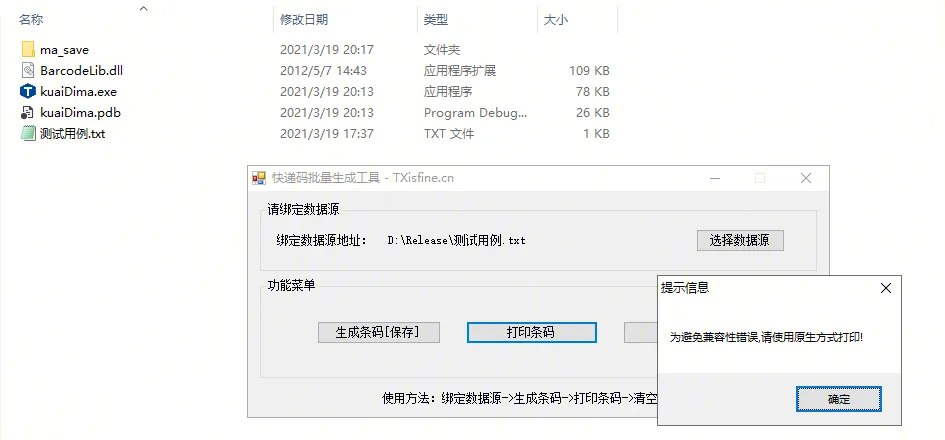945x440 pixels.
Task: Click message 为避免兼容性错误,请使用原生方式打印!
Action: (767, 338)
